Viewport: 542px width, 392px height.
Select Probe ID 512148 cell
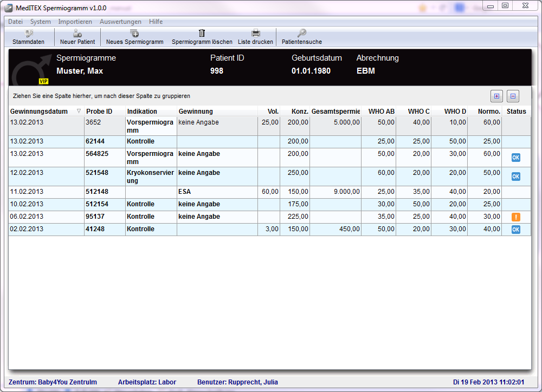point(105,192)
